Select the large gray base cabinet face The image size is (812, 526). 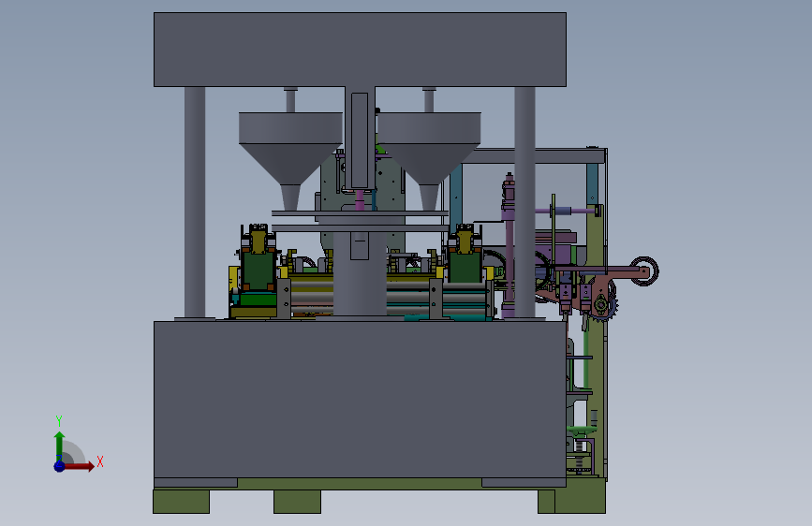click(360, 399)
